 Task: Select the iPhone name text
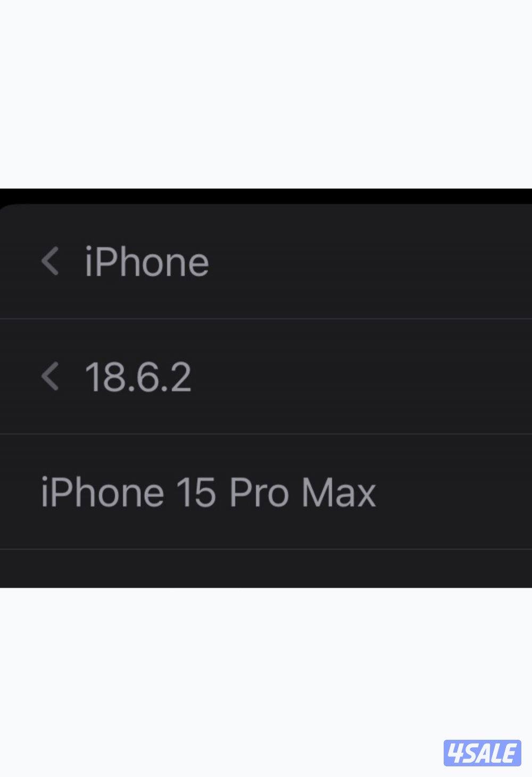coord(147,262)
